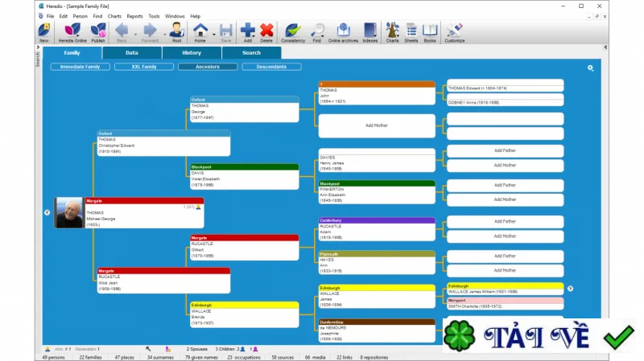
Task: Select Pinkerton Ann Elizabeth card
Action: tap(377, 192)
